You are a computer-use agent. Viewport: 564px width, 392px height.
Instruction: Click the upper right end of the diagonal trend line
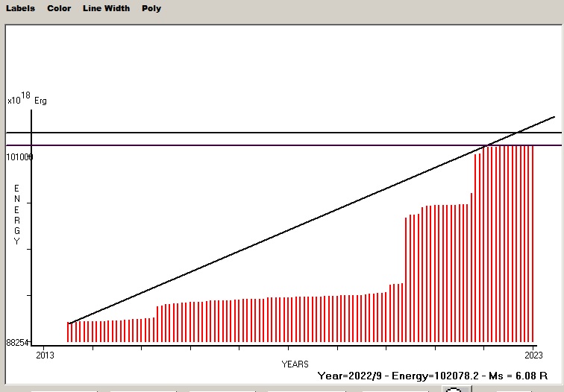[x=554, y=117]
